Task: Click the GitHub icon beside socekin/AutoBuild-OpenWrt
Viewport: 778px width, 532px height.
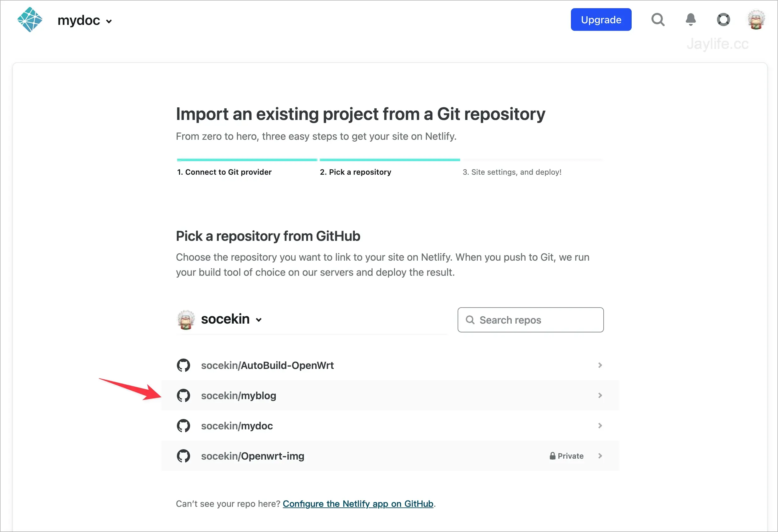Action: 183,365
